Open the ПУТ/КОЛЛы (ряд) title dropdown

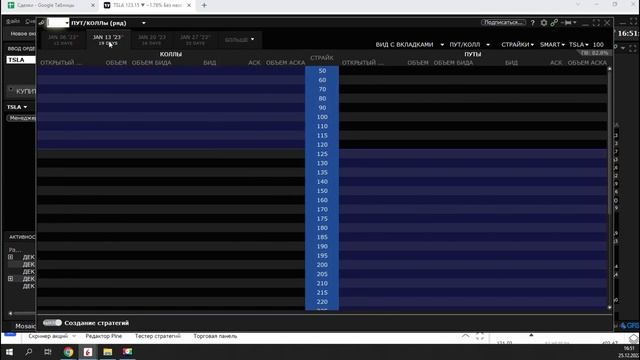coord(144,23)
